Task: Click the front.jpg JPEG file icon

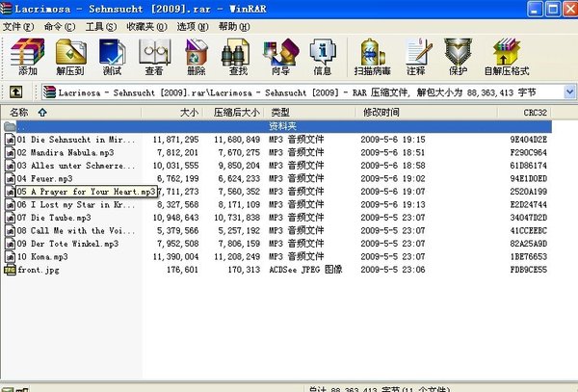Action: tap(10, 270)
